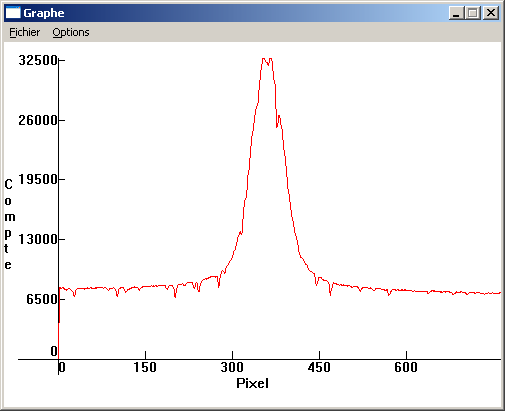
Task: Open the Fichier menu
Action: (x=24, y=32)
